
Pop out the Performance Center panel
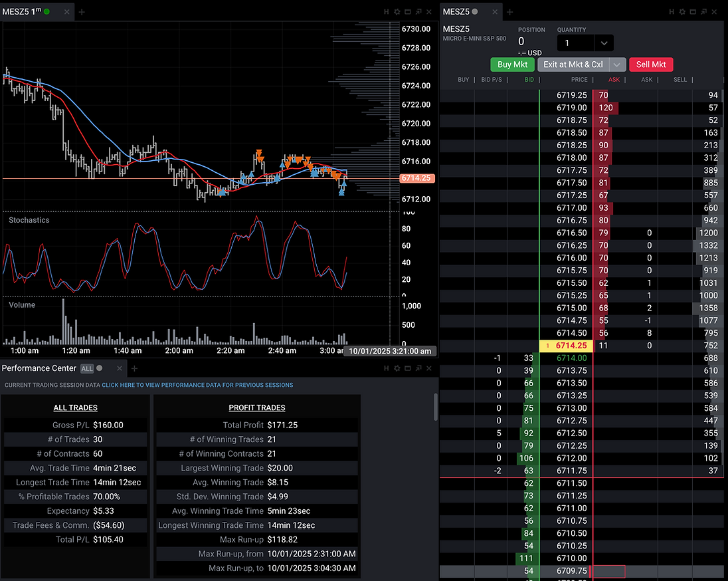pyautogui.click(x=418, y=368)
